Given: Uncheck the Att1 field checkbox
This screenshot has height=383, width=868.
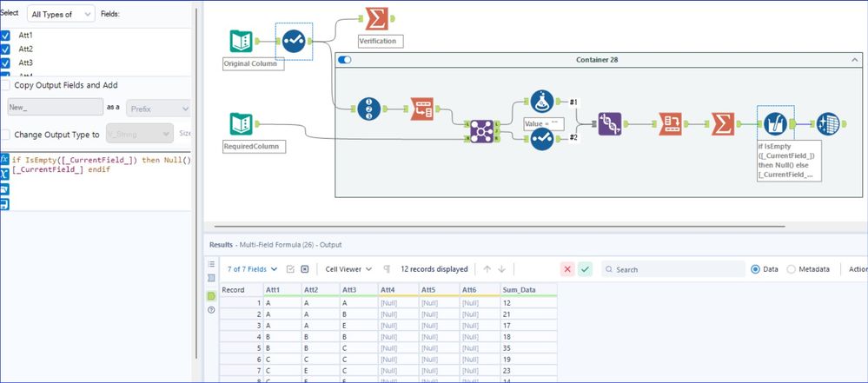Looking at the screenshot, I should [5, 36].
